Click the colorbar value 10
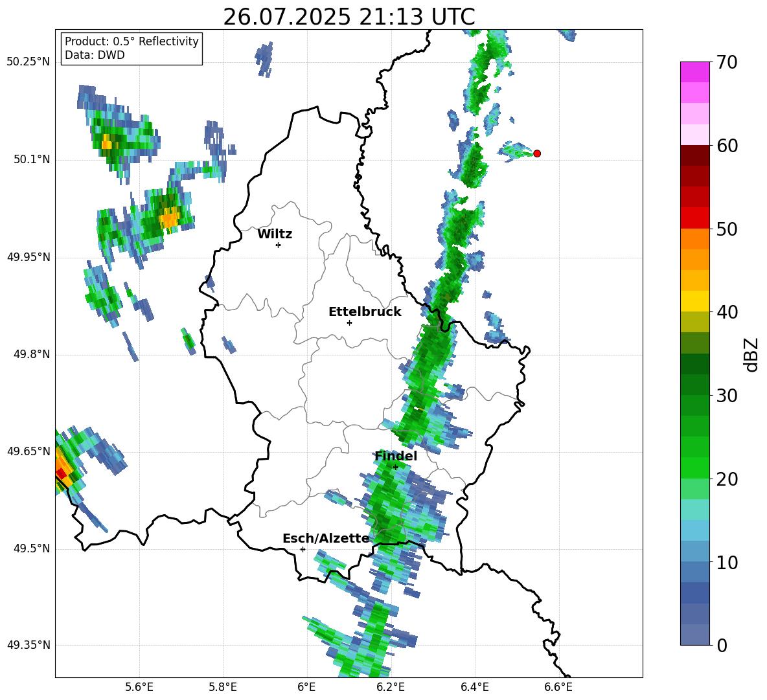Image resolution: width=767 pixels, height=700 pixels. 727,562
